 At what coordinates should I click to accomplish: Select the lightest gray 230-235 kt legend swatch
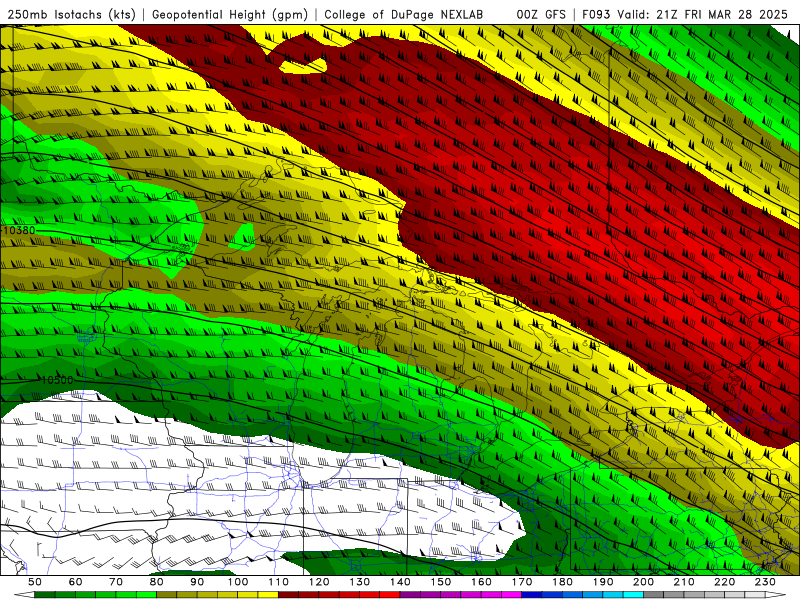[755, 595]
